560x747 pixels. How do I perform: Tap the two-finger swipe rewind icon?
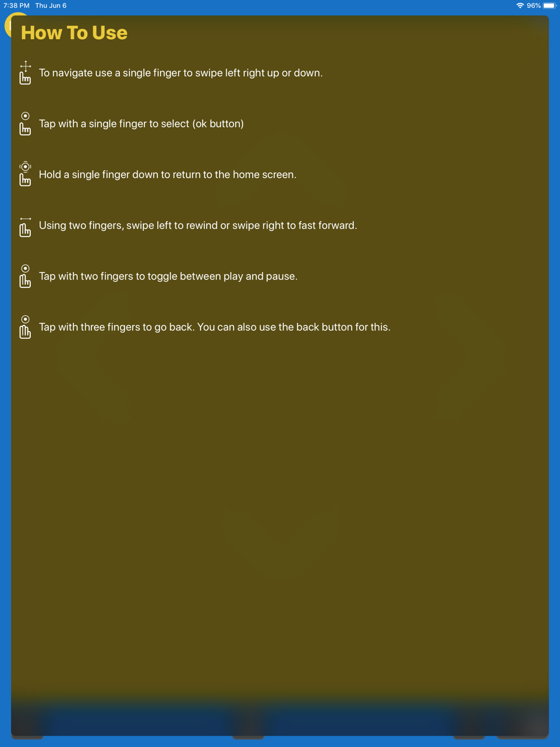click(25, 226)
